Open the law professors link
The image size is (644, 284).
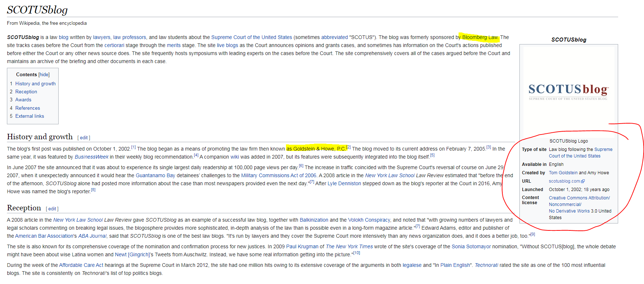coord(130,37)
